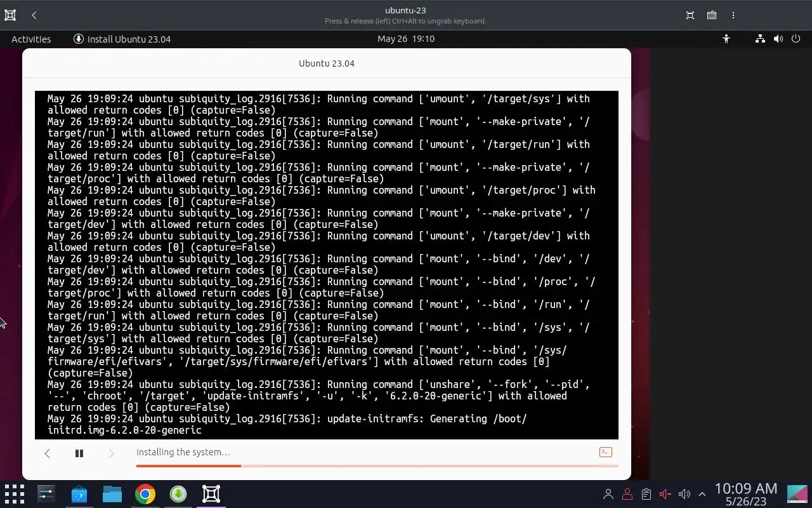Click the log line with '--bind', '/proc'
This screenshot has width=812, height=508.
coord(321,282)
